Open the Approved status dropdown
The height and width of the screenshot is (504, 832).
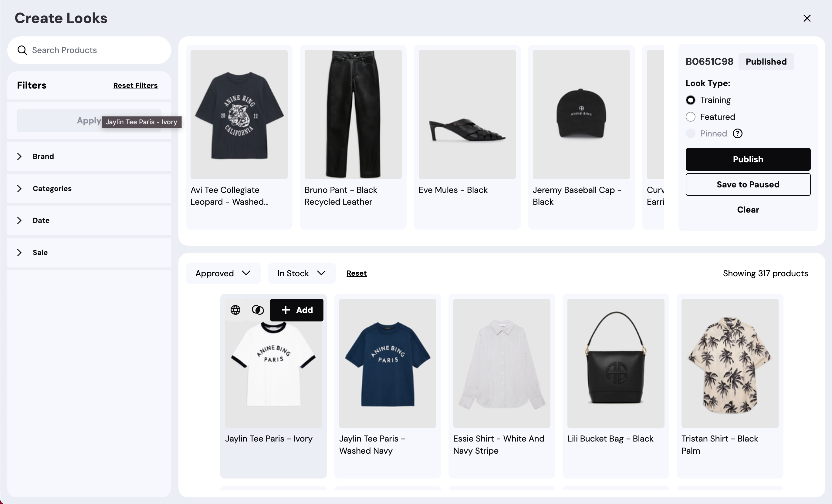[x=223, y=274]
